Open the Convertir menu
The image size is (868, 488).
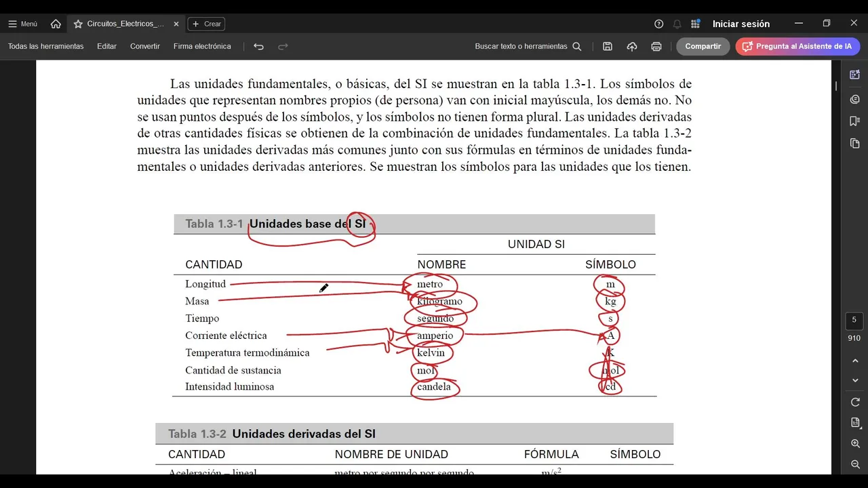pyautogui.click(x=145, y=46)
